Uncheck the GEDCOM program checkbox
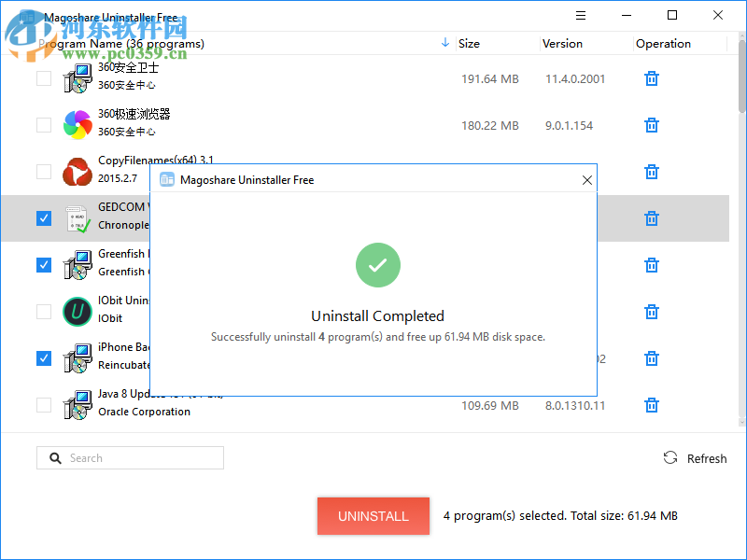This screenshot has height=560, width=747. (x=43, y=217)
